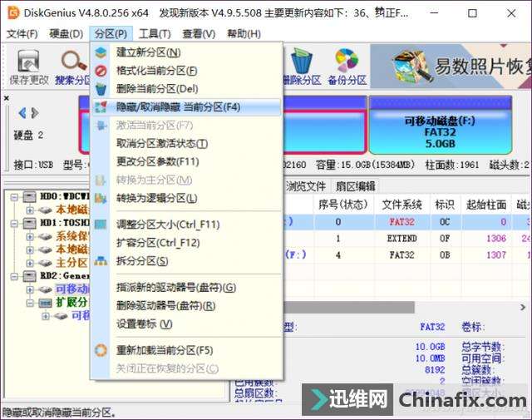
Task: Expand the 主分区 node under HD1
Action: tap(30, 263)
